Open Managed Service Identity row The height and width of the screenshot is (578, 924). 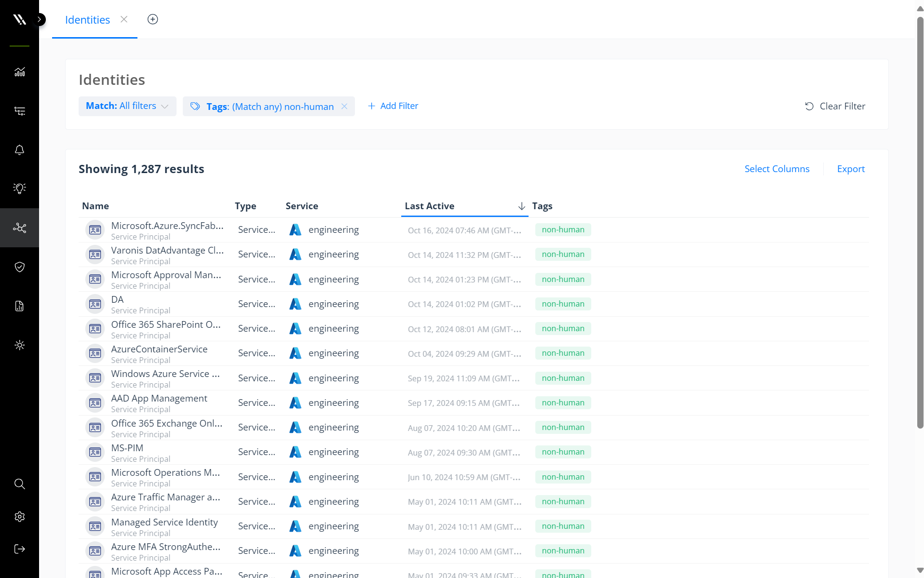[x=474, y=526]
